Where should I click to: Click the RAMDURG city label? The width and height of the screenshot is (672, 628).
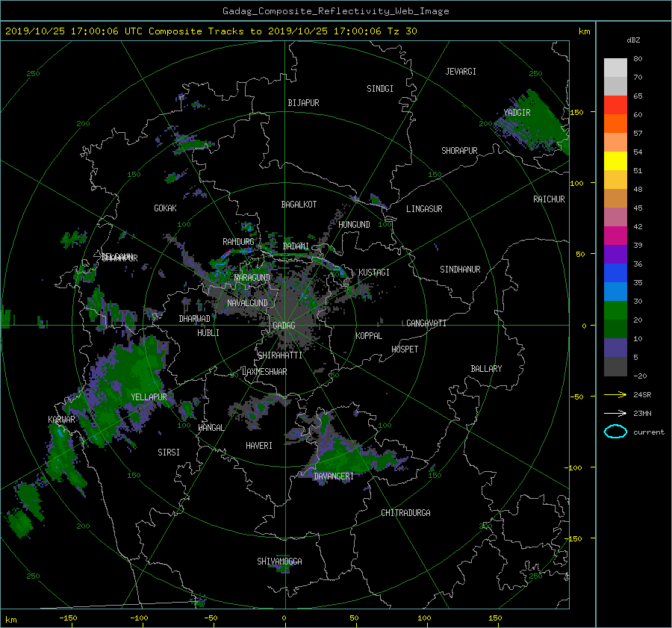[238, 242]
